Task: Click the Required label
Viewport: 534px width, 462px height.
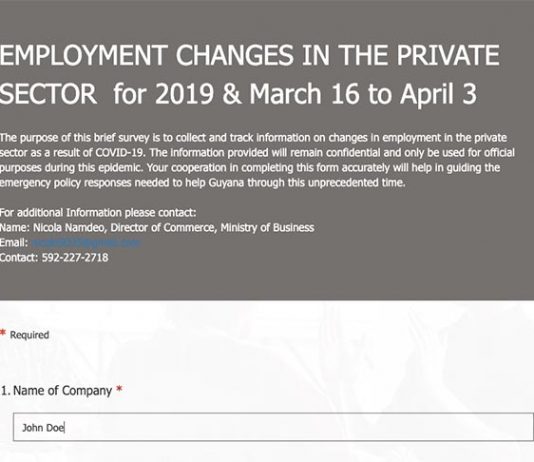Action: (x=29, y=335)
